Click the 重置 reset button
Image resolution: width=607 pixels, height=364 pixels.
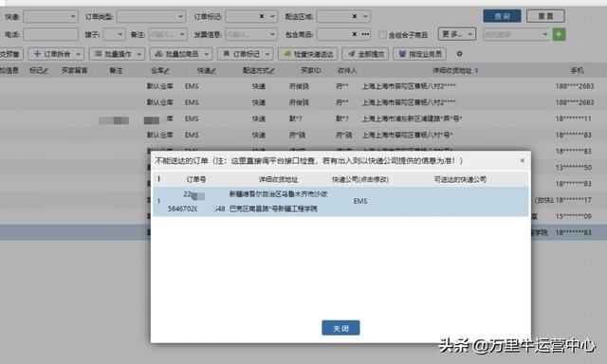tap(545, 16)
